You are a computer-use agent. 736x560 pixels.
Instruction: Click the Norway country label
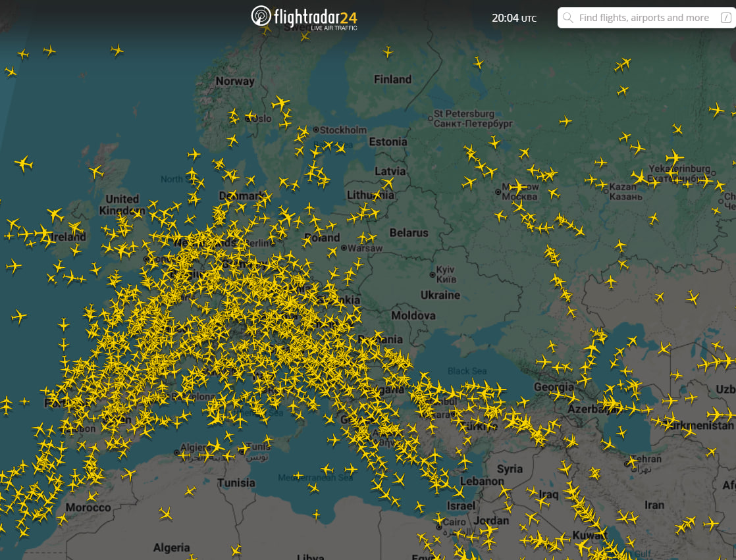click(235, 81)
